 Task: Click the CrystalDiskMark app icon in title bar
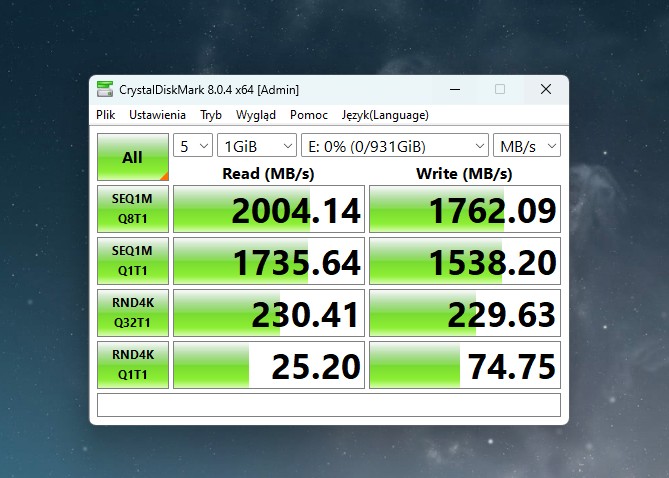(x=105, y=89)
